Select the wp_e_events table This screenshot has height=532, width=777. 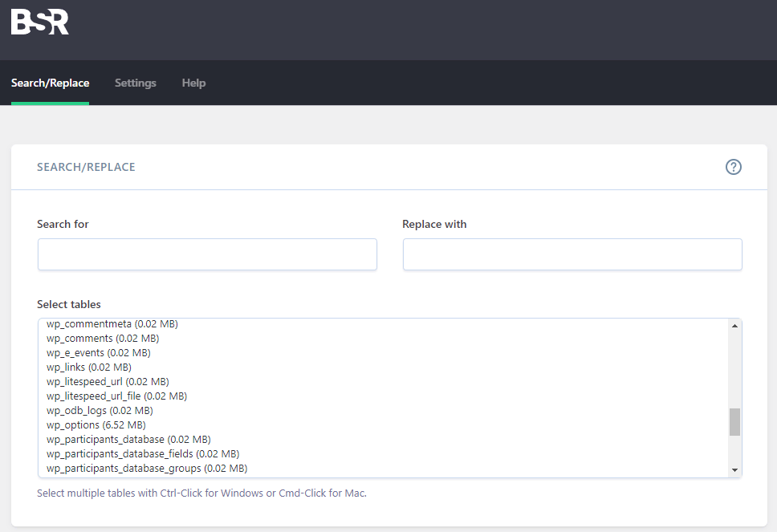(383, 353)
